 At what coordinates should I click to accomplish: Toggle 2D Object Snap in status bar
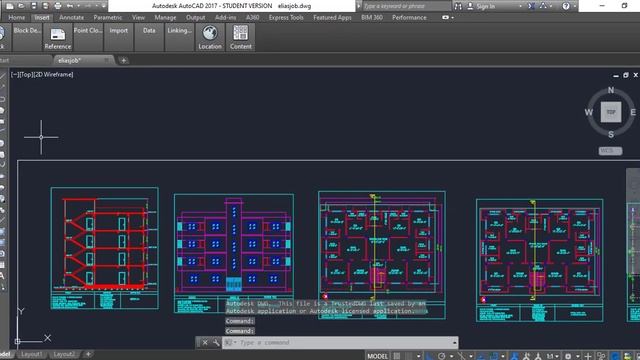(x=494, y=356)
